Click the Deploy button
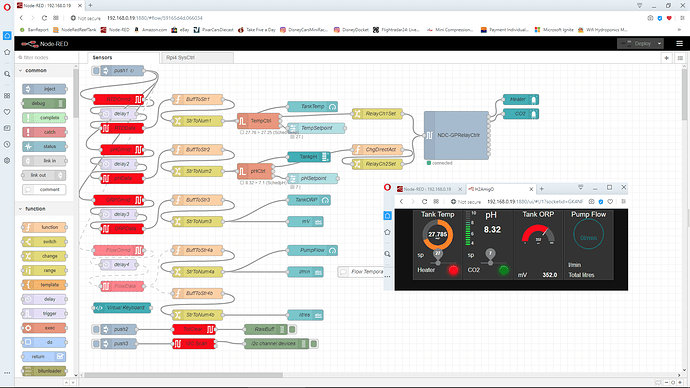 coord(637,44)
